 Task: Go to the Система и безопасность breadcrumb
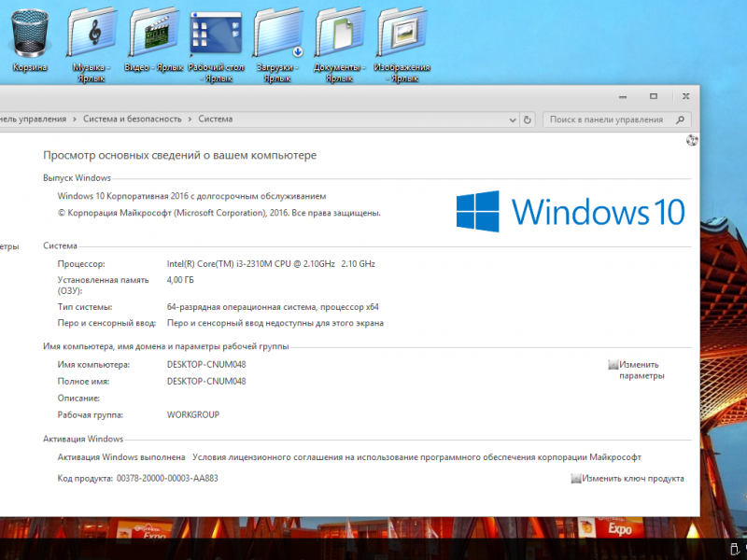pos(133,119)
